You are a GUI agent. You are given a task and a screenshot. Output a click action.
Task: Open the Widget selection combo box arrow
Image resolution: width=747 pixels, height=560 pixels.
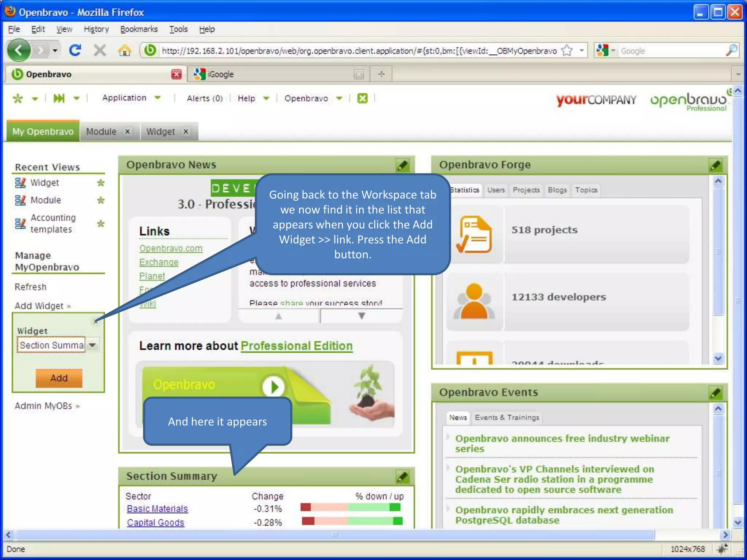[93, 345]
